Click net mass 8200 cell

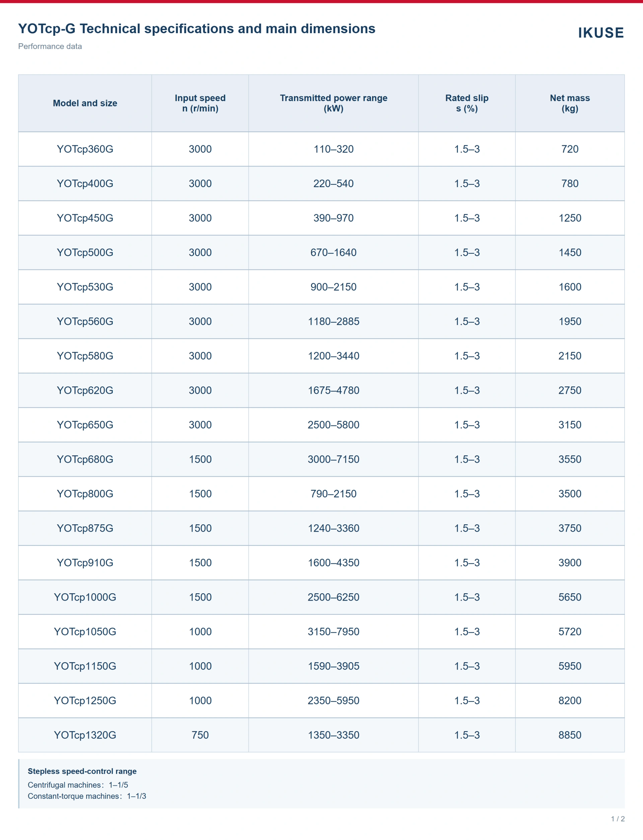click(570, 700)
